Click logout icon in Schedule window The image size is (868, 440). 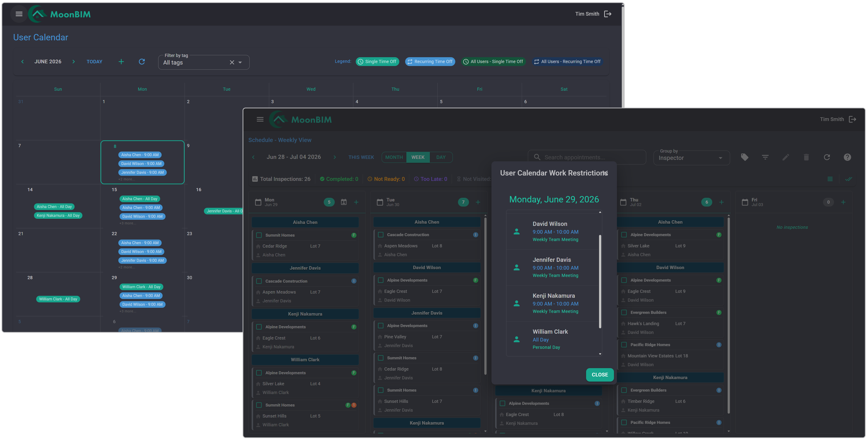[853, 119]
